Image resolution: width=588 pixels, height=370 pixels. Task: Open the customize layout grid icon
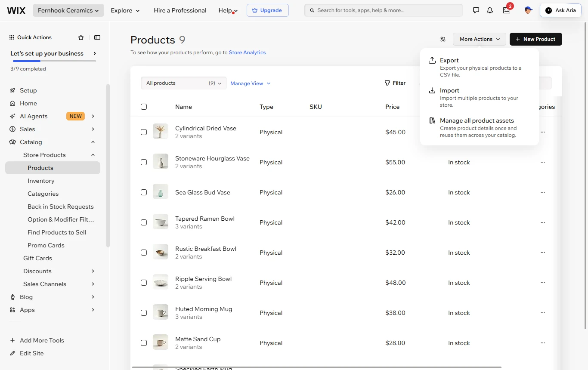pos(443,39)
